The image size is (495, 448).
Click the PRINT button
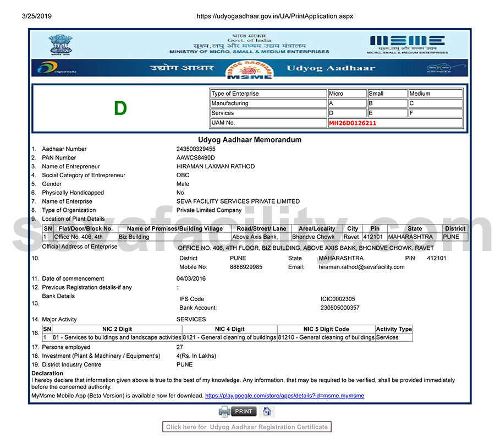pos(244,411)
